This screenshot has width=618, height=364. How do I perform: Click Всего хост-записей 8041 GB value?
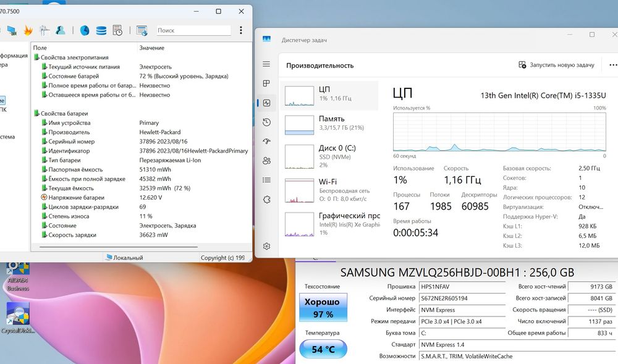pyautogui.click(x=591, y=298)
